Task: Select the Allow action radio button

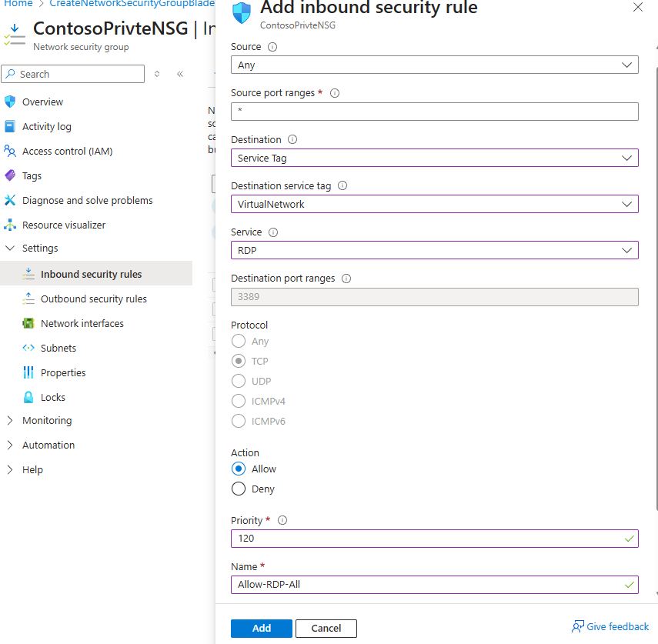Action: pyautogui.click(x=239, y=469)
